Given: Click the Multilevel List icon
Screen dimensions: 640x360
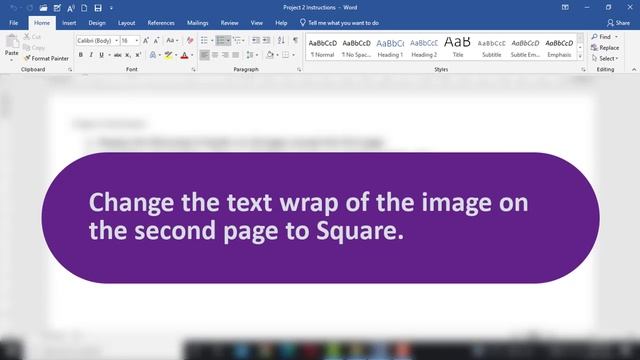Looking at the screenshot, I should point(237,40).
